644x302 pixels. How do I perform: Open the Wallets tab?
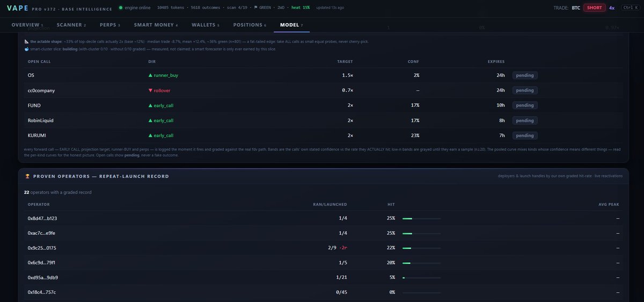pyautogui.click(x=206, y=25)
